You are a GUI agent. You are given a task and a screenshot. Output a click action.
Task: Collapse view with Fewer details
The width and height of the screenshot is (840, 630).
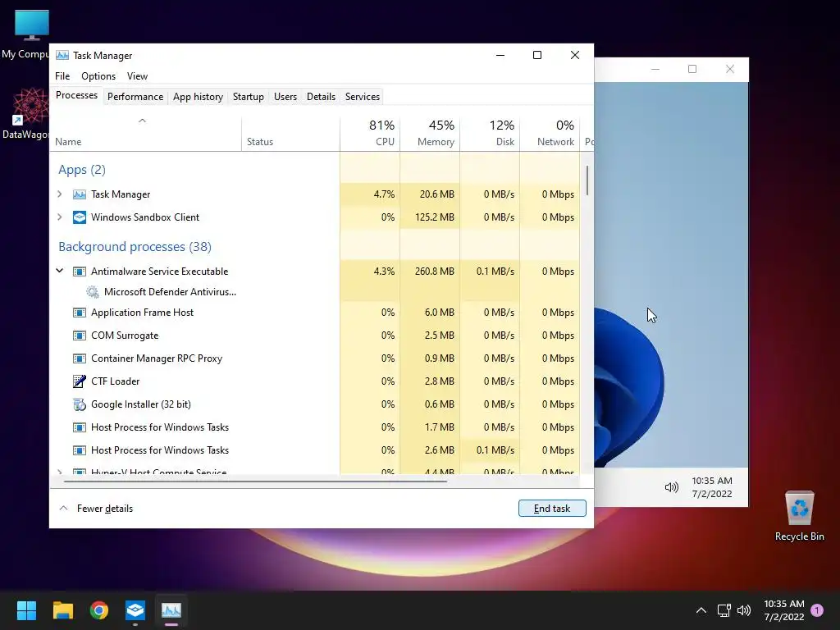pos(96,509)
